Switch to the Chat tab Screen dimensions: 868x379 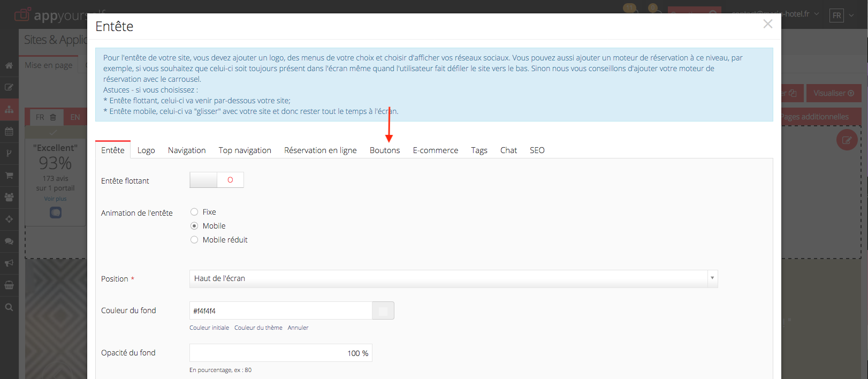pos(509,150)
